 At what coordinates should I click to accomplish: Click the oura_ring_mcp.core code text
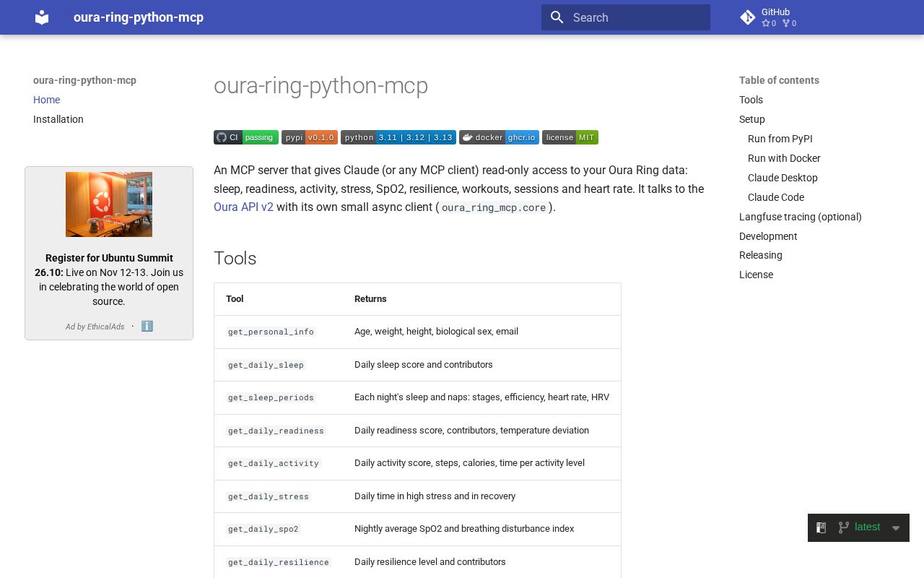point(494,207)
